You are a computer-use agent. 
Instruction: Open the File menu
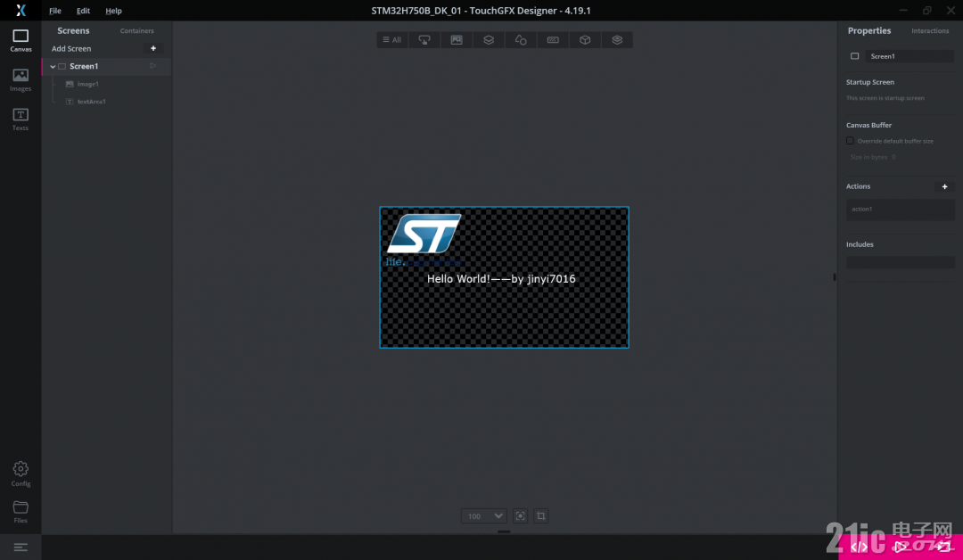(x=55, y=11)
